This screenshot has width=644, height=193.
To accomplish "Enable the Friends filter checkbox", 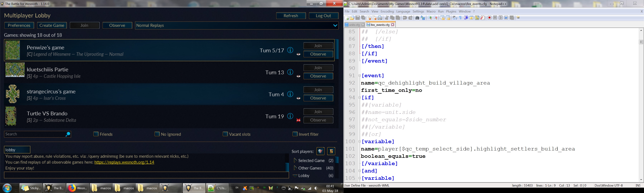I will click(x=96, y=134).
